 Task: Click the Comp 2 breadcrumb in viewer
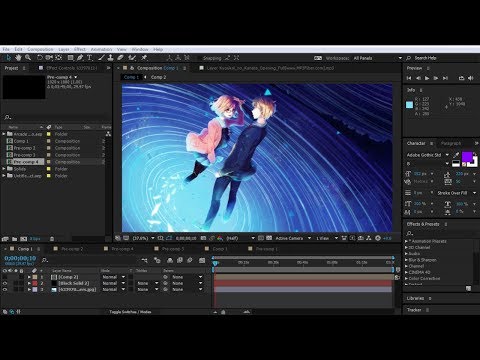[x=158, y=77]
